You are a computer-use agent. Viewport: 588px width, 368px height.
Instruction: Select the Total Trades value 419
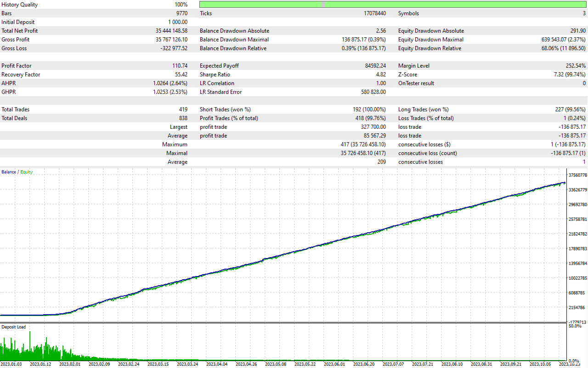[x=183, y=109]
